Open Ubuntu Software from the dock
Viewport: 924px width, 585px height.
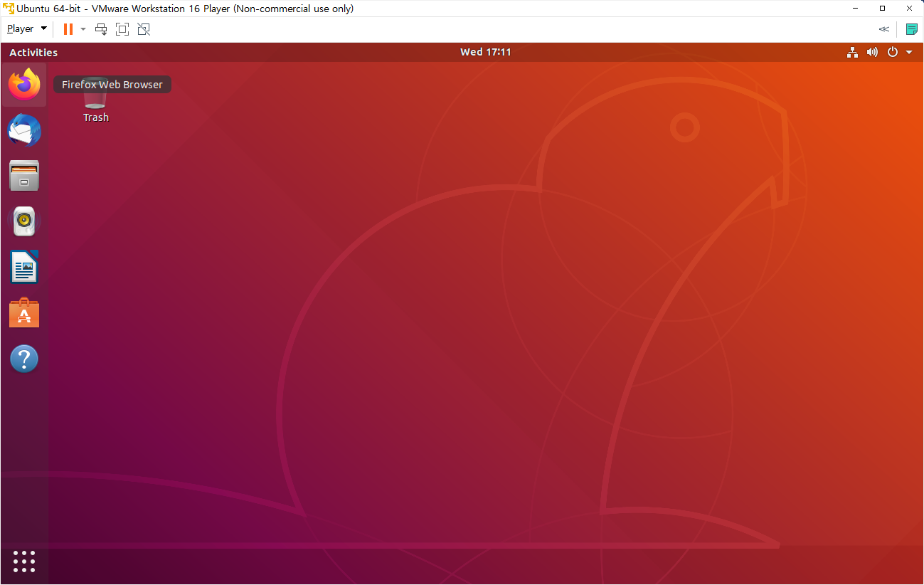coord(24,312)
